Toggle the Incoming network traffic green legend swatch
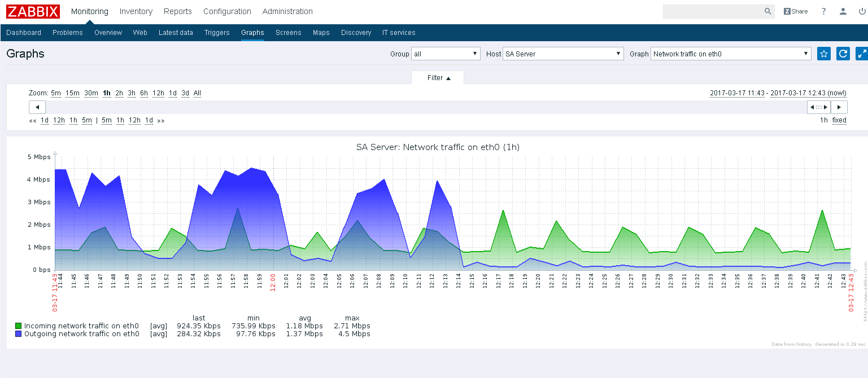 18,326
